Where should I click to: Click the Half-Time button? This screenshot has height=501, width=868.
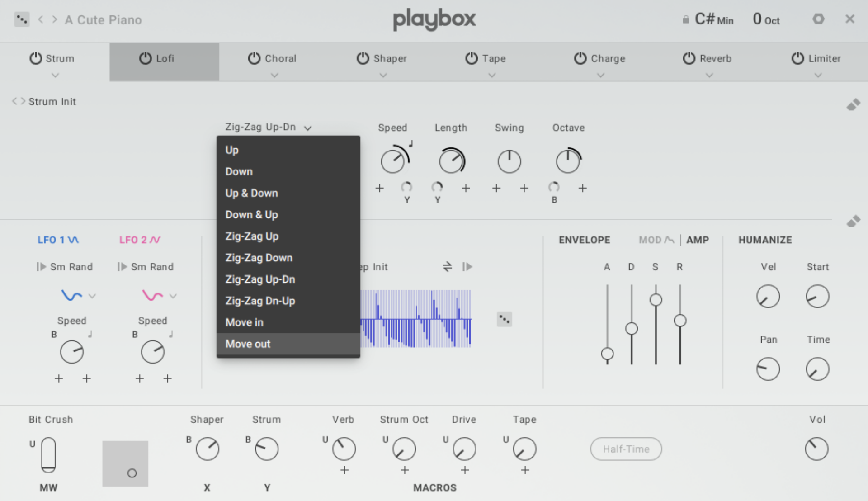626,449
